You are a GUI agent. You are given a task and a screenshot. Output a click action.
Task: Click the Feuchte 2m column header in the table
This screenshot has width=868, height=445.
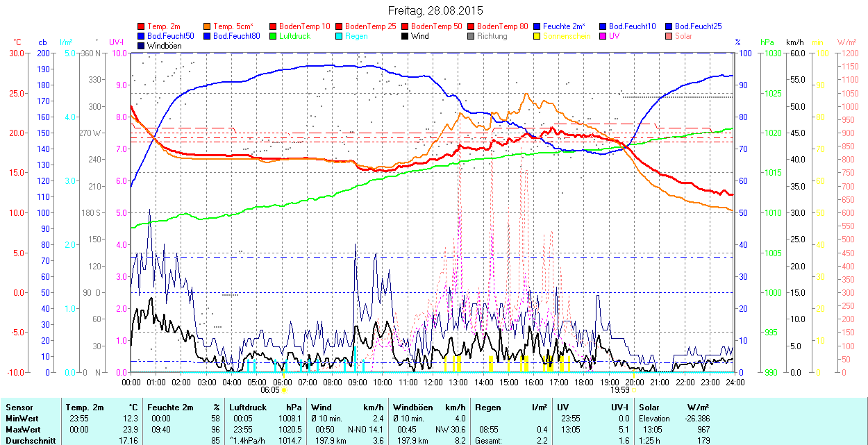click(x=170, y=408)
